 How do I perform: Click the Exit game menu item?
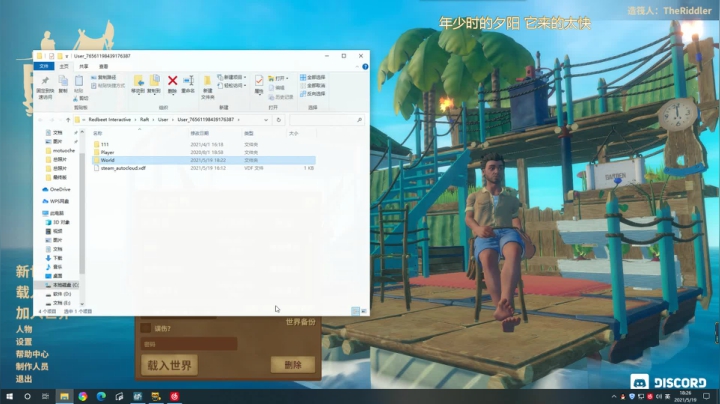[24, 379]
